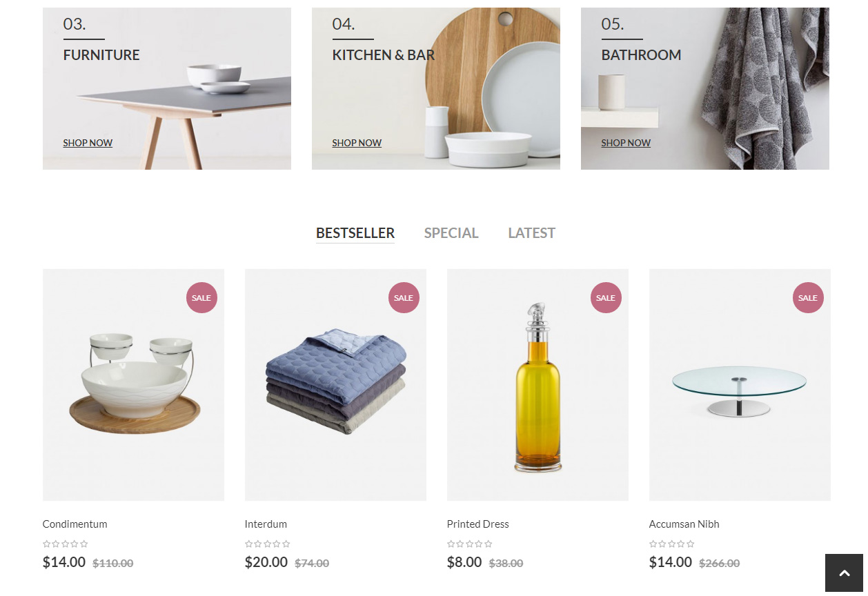The width and height of the screenshot is (868, 596).
Task: Click the Accumsan Nibh product title
Action: [x=684, y=524]
